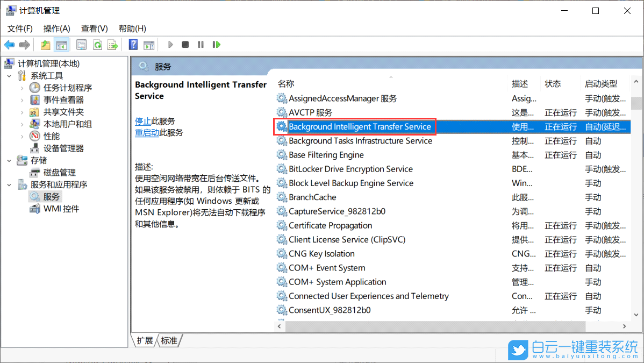Click the back navigation arrow
This screenshot has height=363, width=644.
coord(9,45)
